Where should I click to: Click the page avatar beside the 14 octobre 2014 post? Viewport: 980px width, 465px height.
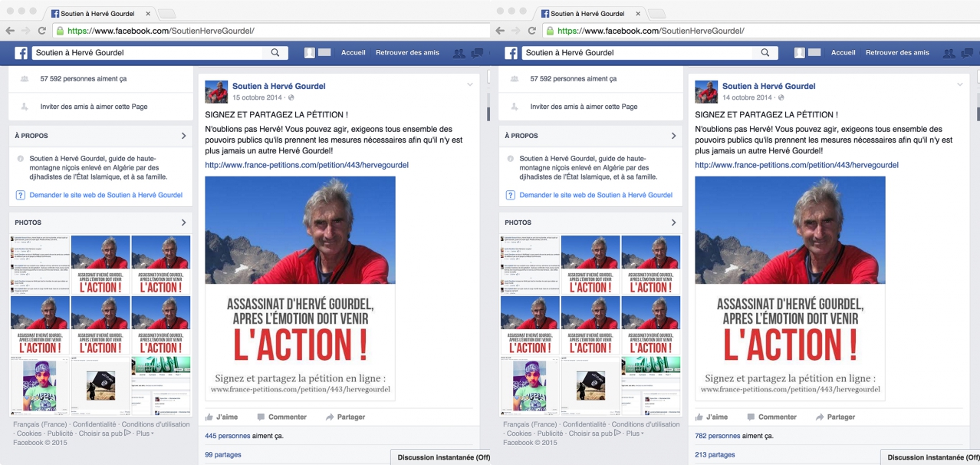pos(706,91)
